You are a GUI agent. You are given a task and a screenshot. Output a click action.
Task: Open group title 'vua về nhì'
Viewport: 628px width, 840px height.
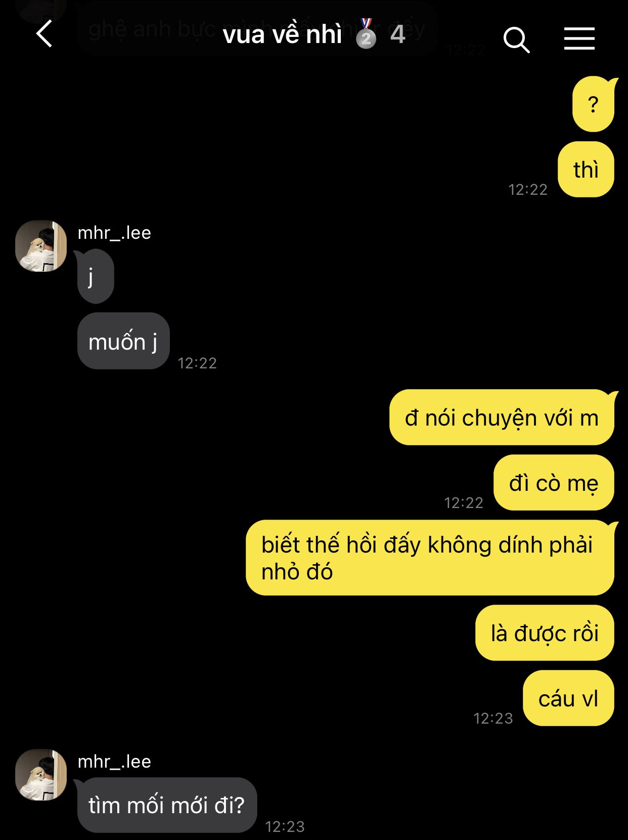click(282, 34)
